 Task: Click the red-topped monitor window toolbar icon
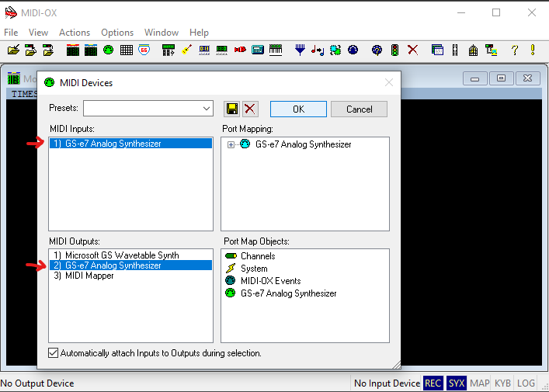tap(73, 50)
